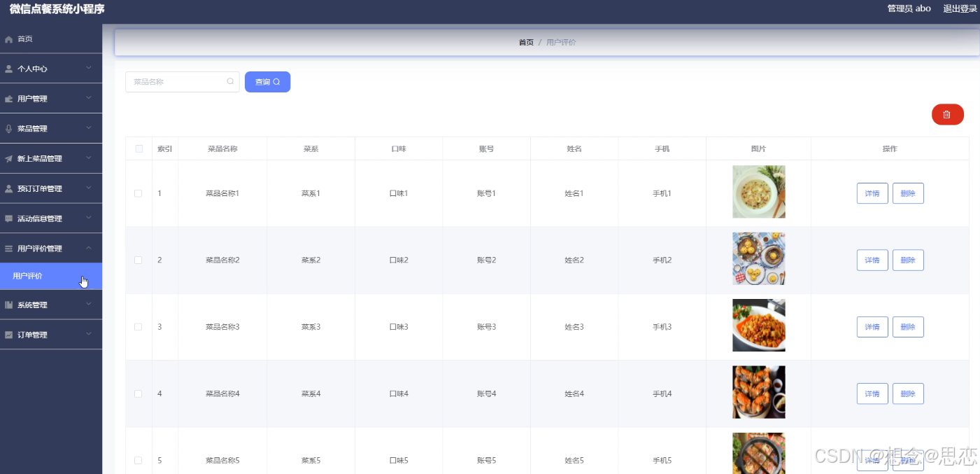
Task: Check the checkbox for row 菜品名称2
Action: [x=139, y=260]
